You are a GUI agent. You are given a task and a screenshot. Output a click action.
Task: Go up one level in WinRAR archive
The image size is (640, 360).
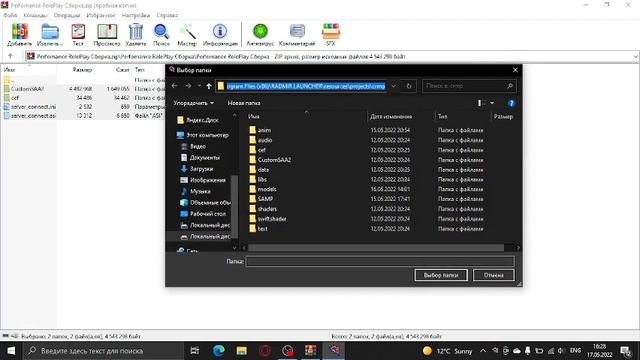(x=10, y=56)
